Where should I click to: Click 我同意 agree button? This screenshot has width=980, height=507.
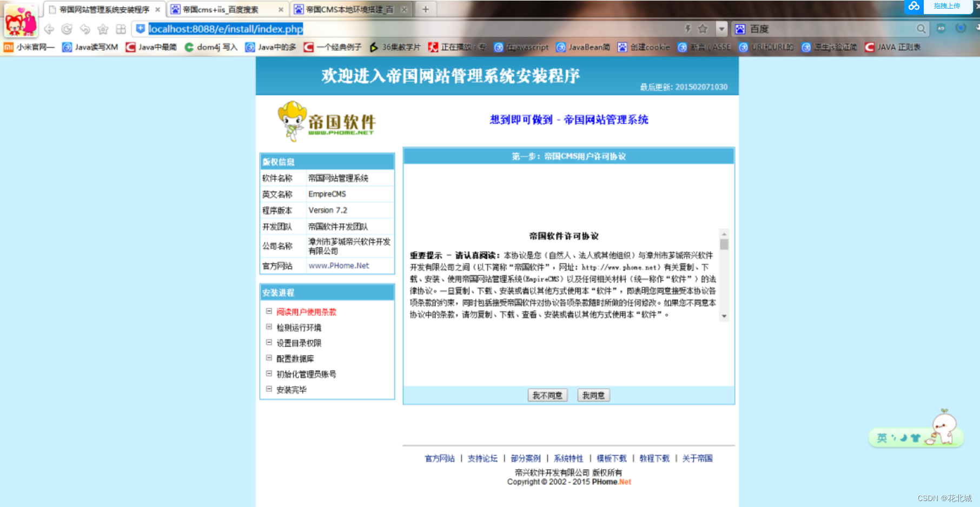[594, 396]
